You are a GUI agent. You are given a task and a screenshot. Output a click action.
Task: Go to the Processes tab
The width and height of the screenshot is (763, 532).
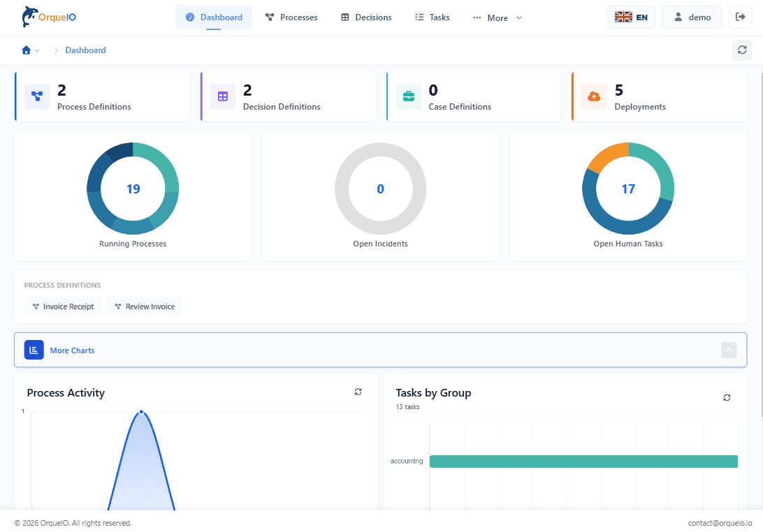click(x=291, y=17)
